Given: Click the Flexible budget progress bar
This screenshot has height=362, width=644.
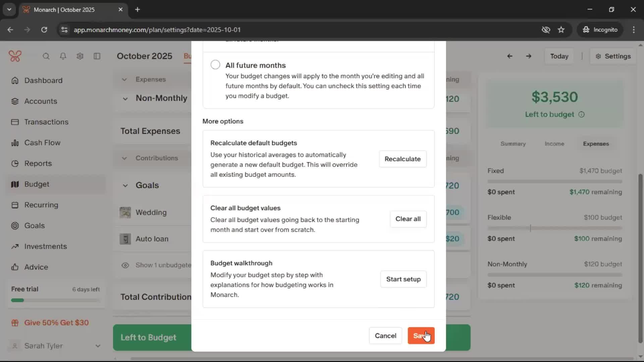Looking at the screenshot, I should [x=554, y=228].
